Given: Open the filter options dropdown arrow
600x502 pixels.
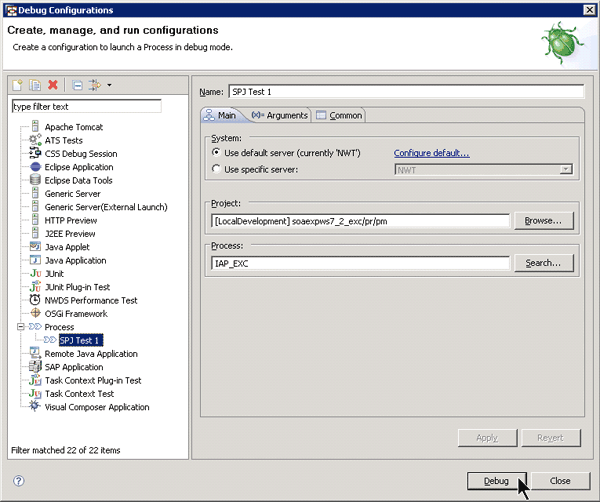Looking at the screenshot, I should point(109,86).
